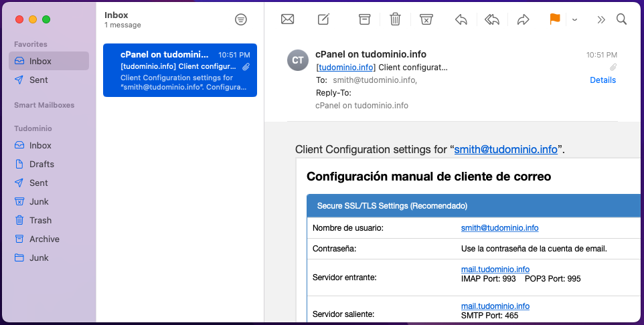Viewport: 644px width, 325px height.
Task: Click Nombre de usuario smith@tudominio.info link
Action: [x=499, y=228]
